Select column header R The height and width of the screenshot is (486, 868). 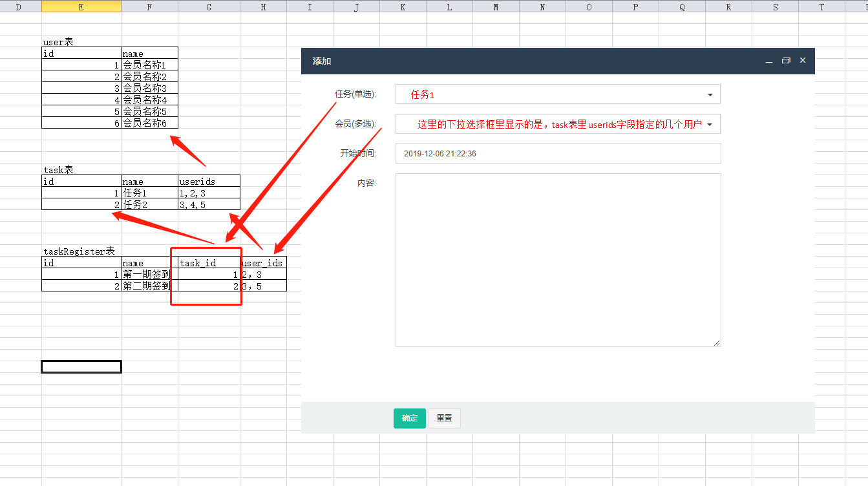pyautogui.click(x=728, y=6)
